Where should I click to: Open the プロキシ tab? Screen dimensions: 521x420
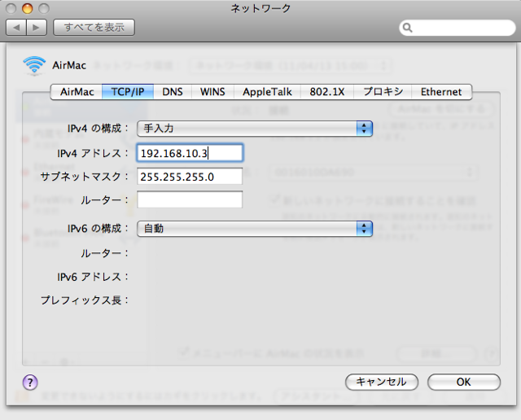[383, 92]
